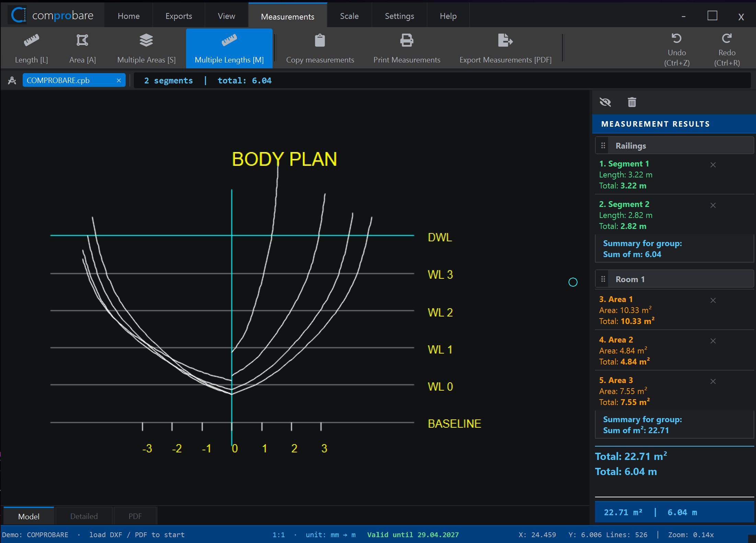This screenshot has width=756, height=543.
Task: Open the Exports menu tab
Action: tap(179, 16)
